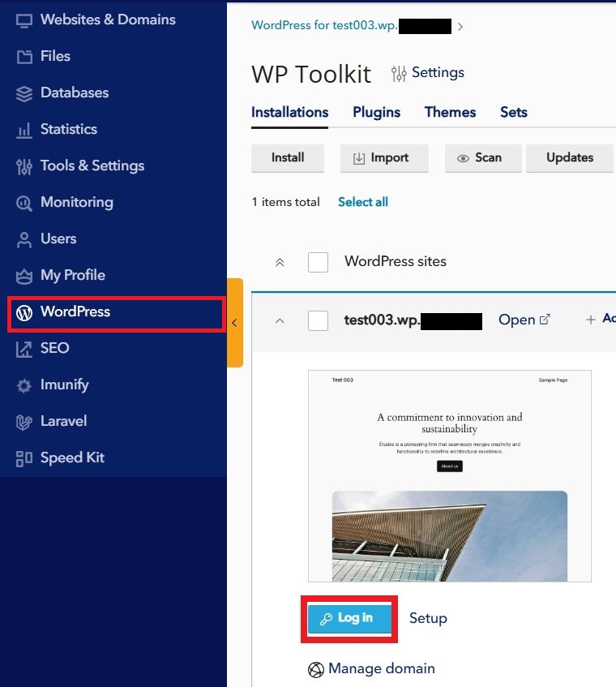The width and height of the screenshot is (616, 687).
Task: Click the Install button
Action: pyautogui.click(x=288, y=157)
